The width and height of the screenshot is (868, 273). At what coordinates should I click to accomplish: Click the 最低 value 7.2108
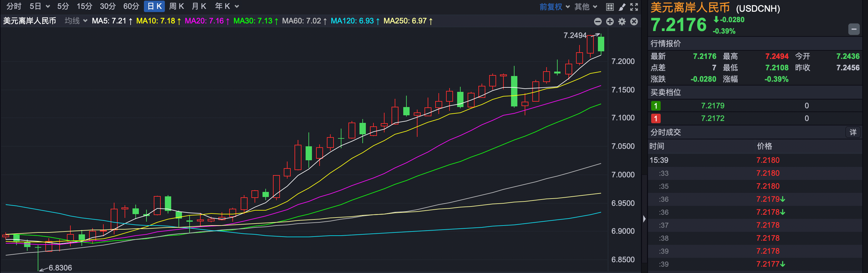point(777,68)
